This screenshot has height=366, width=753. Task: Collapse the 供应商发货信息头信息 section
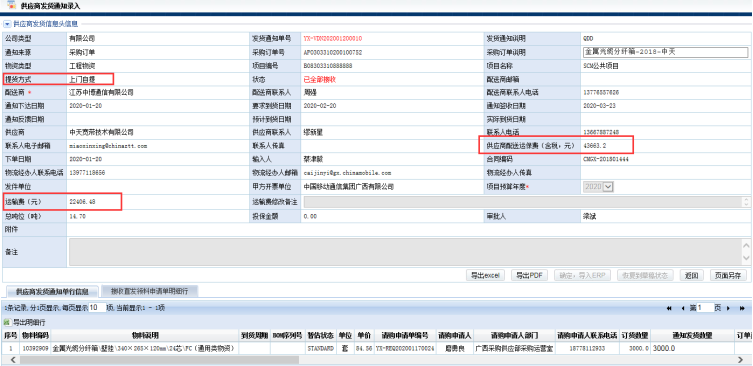(x=7, y=24)
